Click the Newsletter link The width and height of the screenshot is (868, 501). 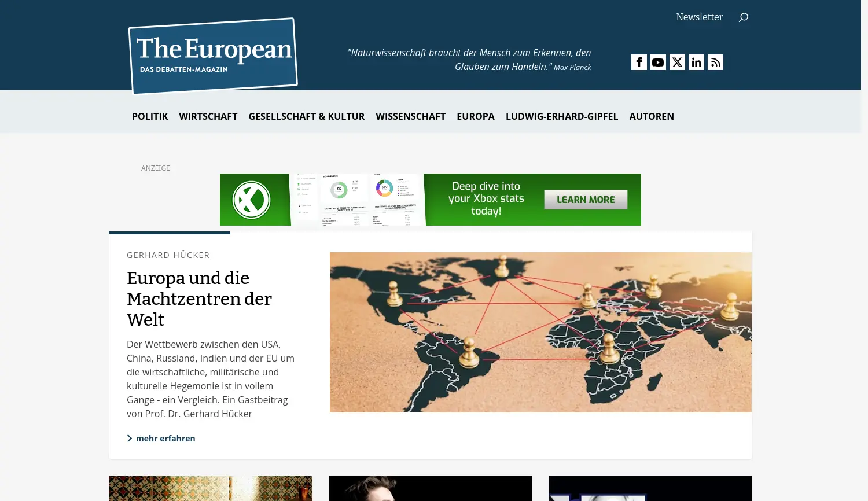pyautogui.click(x=699, y=17)
